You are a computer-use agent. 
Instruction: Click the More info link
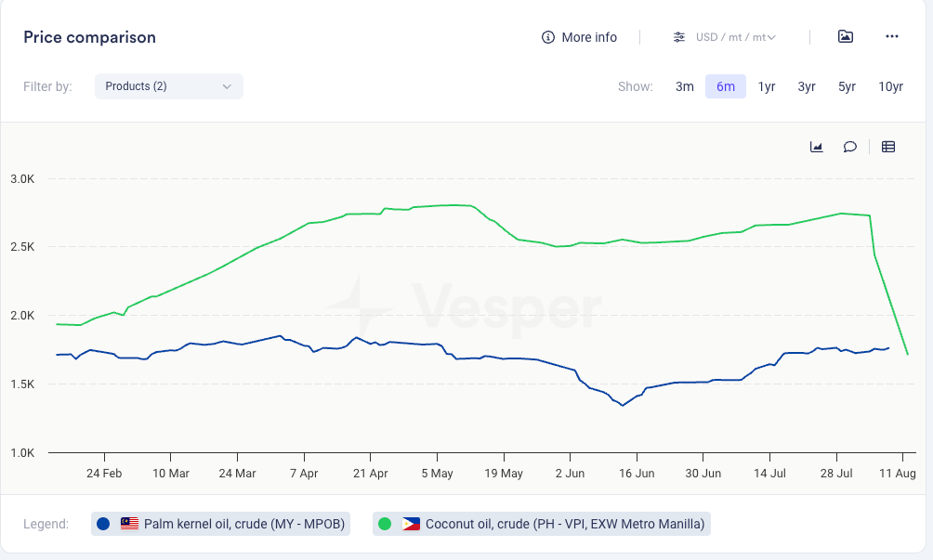pos(589,37)
